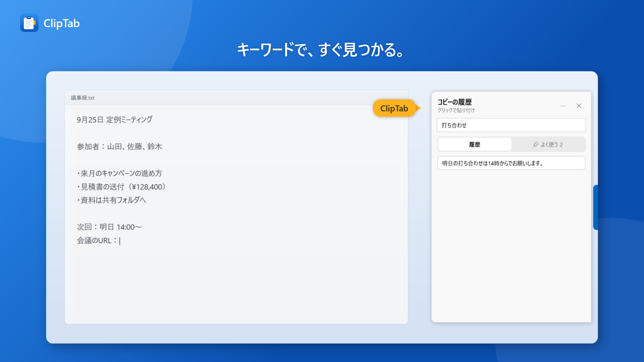Click the line 次回：明日 14:00～
644x362 pixels.
(x=109, y=227)
